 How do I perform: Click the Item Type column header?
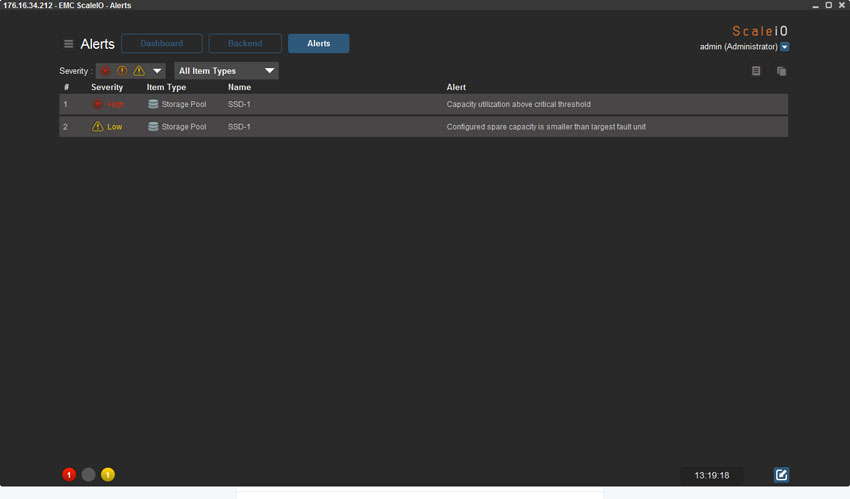[166, 87]
